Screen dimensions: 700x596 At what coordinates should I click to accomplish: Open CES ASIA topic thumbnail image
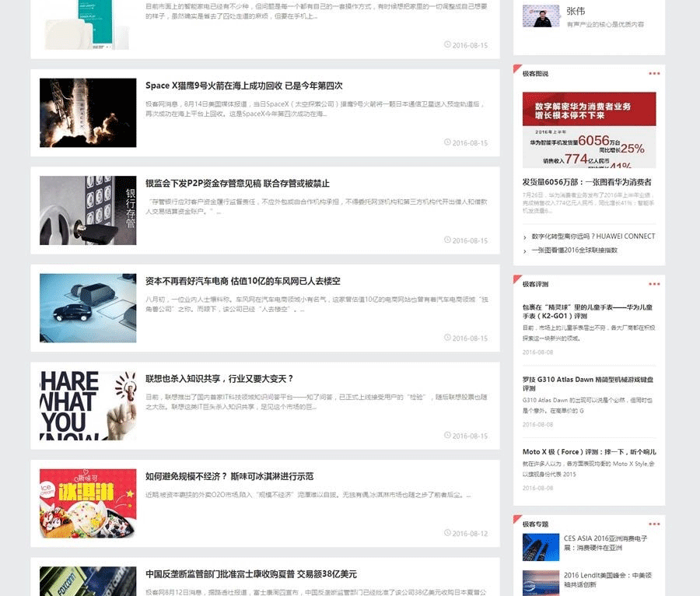[x=541, y=547]
